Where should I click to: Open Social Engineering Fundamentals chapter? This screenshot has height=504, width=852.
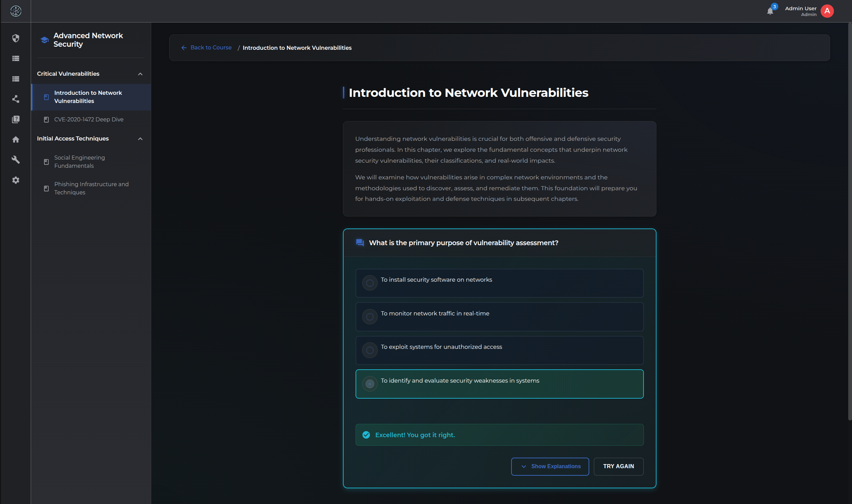(80, 162)
